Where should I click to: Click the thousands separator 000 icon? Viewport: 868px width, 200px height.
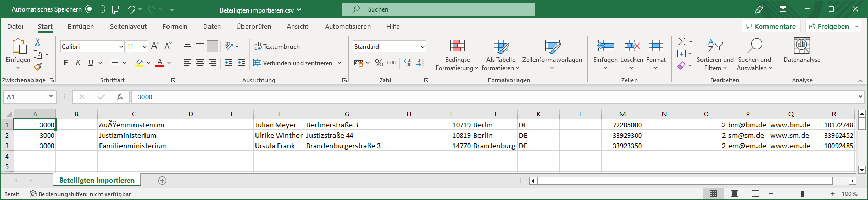click(392, 63)
